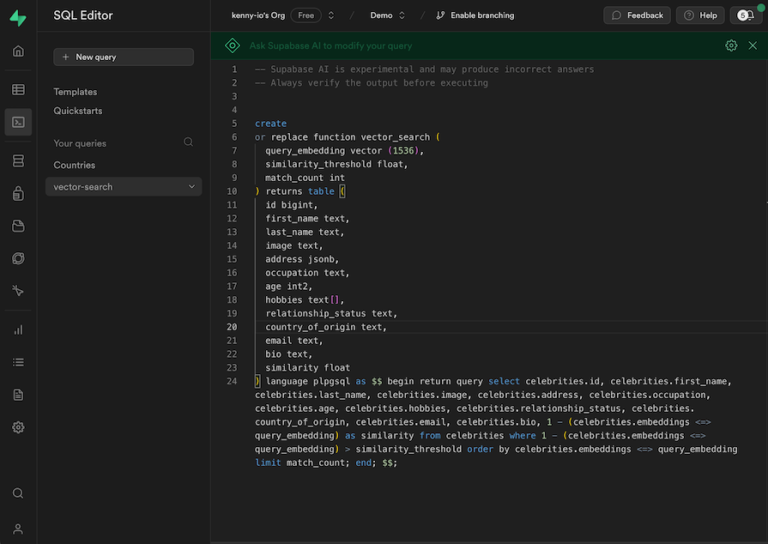Click line number 20 in gutter
The width and height of the screenshot is (768, 544).
[232, 327]
